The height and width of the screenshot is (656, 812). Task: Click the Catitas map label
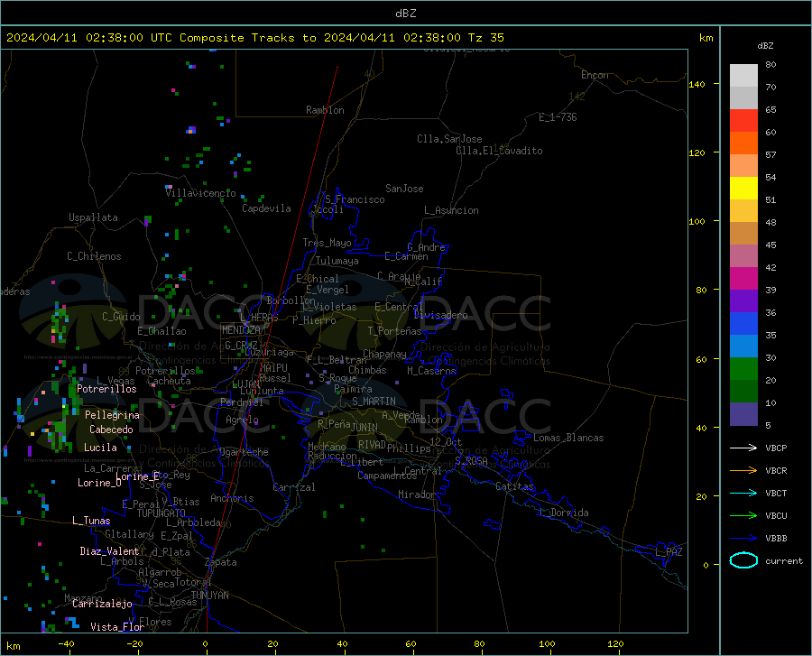[514, 486]
